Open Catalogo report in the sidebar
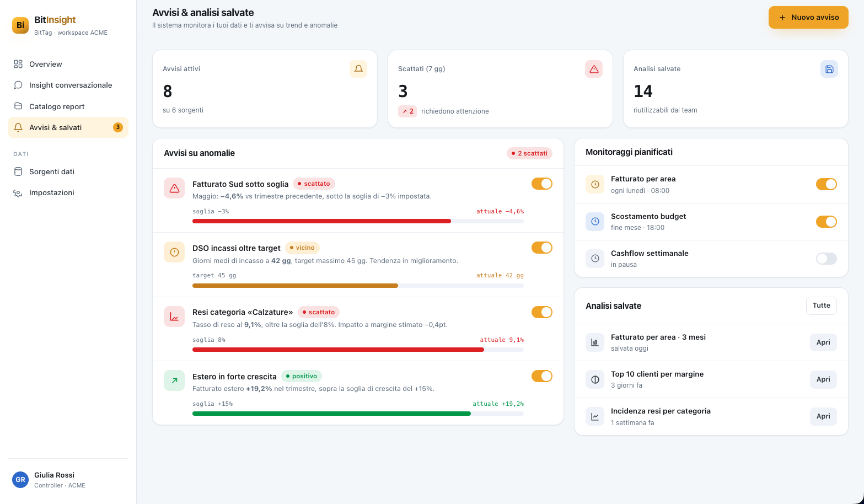Screen dimensions: 864x504 click(68, 106)
